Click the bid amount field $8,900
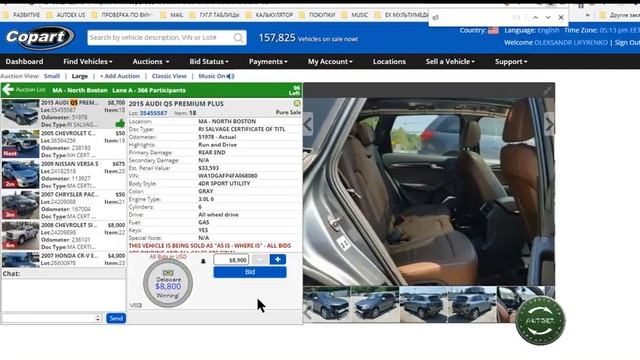 pyautogui.click(x=231, y=260)
